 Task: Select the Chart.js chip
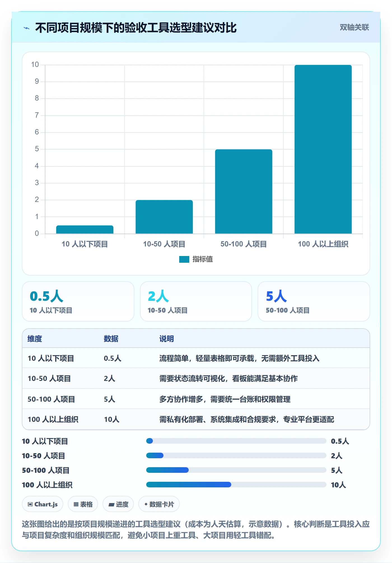point(43,504)
